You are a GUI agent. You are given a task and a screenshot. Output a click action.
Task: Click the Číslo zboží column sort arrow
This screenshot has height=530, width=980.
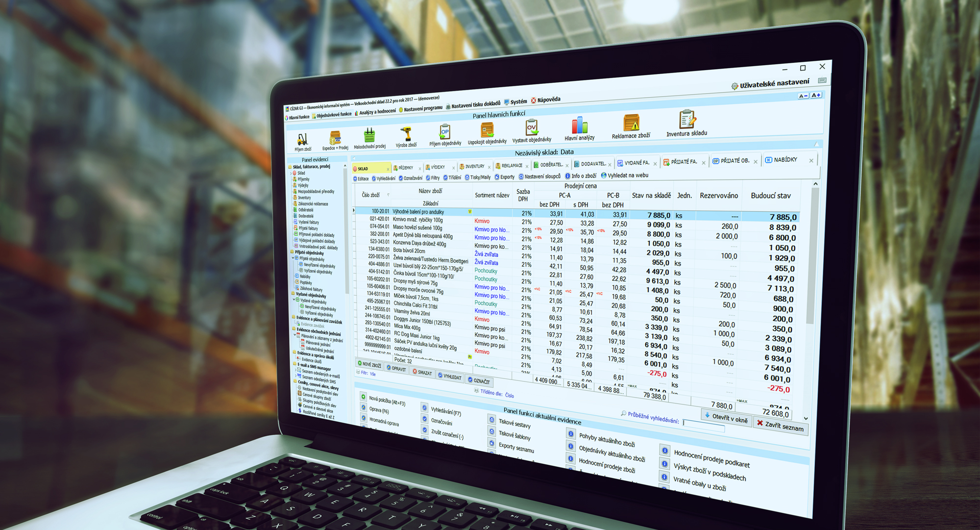(388, 195)
